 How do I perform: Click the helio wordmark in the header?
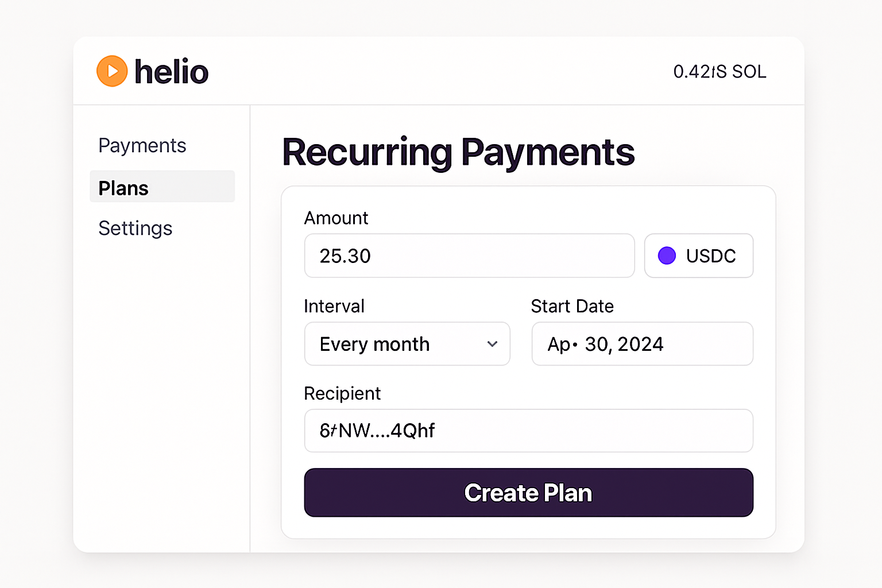[171, 71]
